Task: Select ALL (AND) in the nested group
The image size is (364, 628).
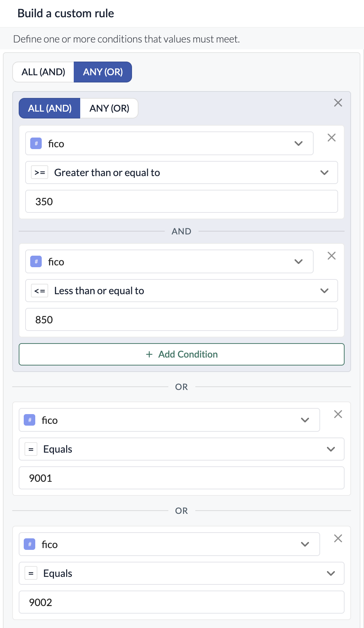Action: point(49,108)
